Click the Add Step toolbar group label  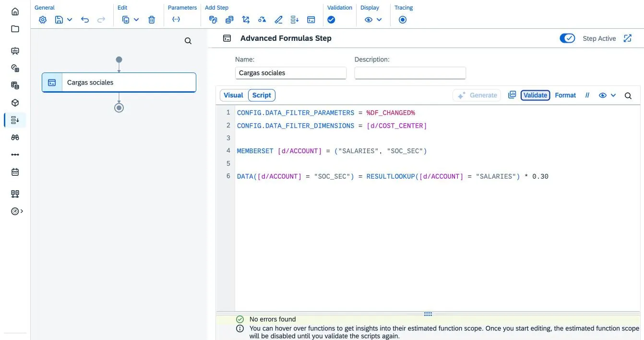point(217,8)
